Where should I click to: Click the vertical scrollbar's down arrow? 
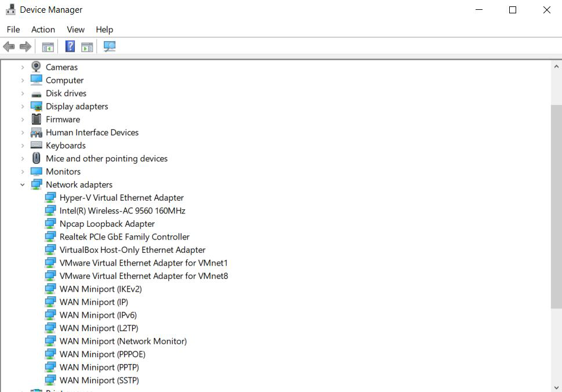coord(556,387)
